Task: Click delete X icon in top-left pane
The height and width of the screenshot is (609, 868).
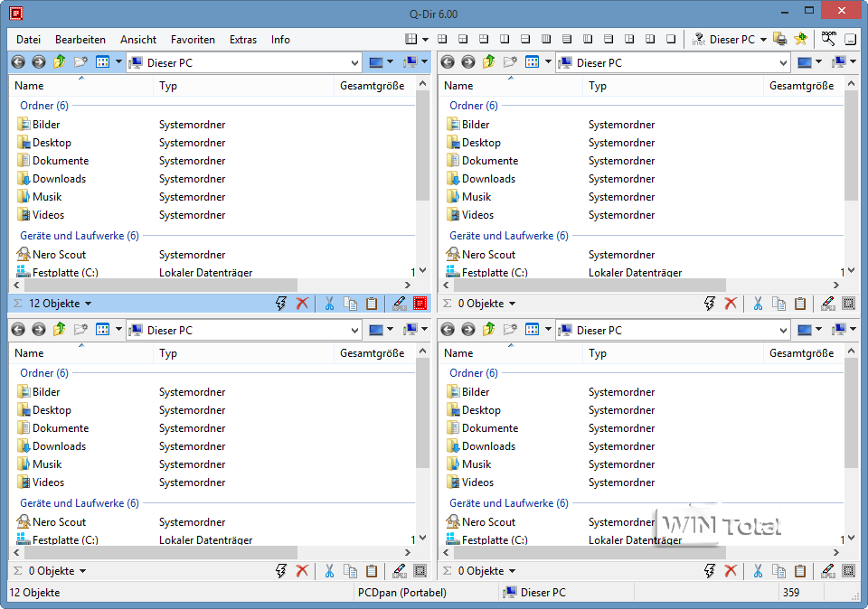Action: coord(302,303)
